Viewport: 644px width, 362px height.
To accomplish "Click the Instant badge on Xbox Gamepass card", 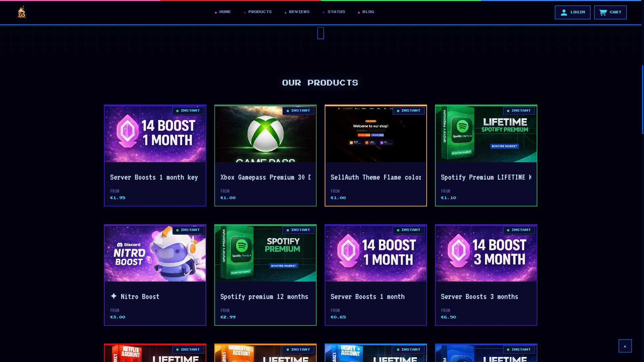I will click(299, 111).
